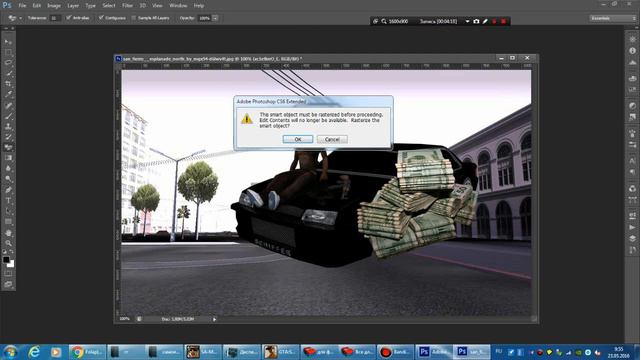Select the Horizontal Type tool
The height and width of the screenshot is (360, 640).
click(x=8, y=201)
